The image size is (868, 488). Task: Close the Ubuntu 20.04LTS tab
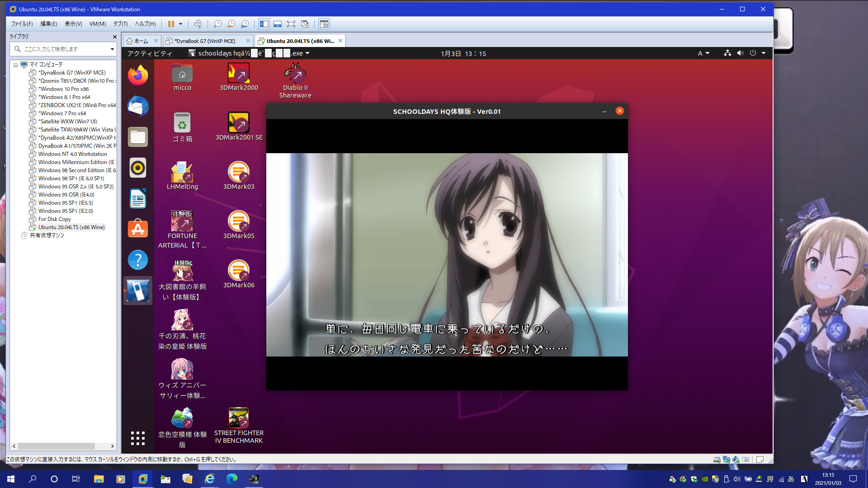click(340, 41)
